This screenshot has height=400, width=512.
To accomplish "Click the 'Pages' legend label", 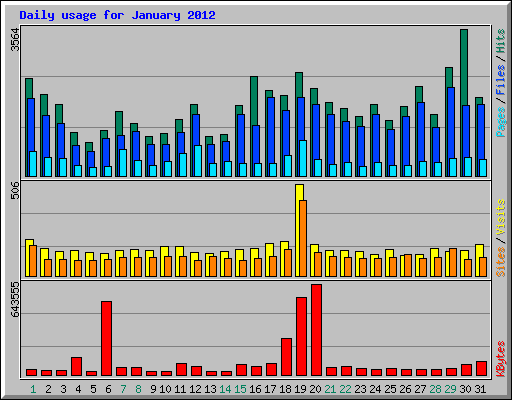I will pos(501,122).
